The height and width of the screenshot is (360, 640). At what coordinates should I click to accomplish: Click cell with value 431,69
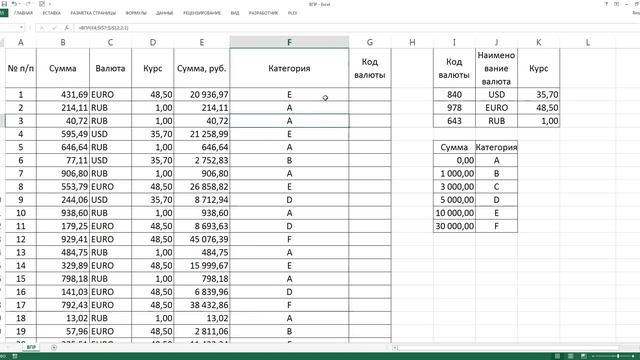[x=63, y=95]
